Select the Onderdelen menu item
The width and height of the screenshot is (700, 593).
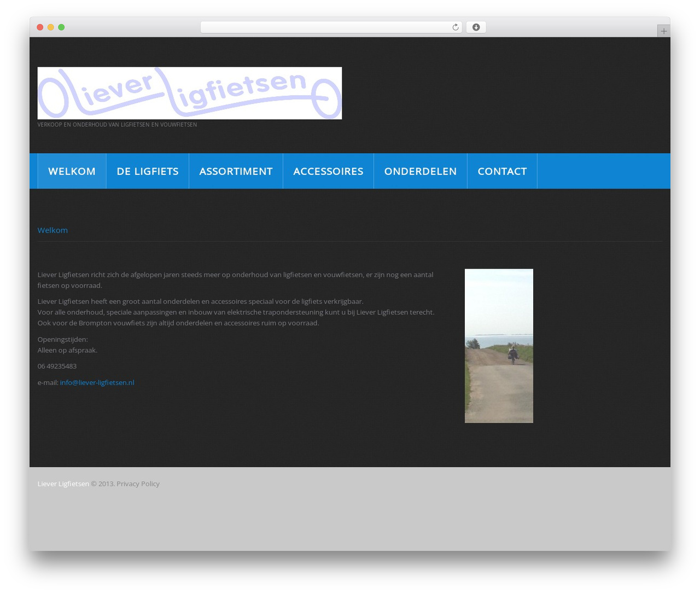421,171
